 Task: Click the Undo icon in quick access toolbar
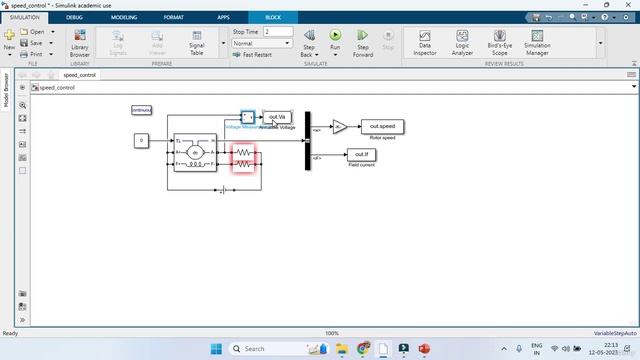(x=549, y=17)
